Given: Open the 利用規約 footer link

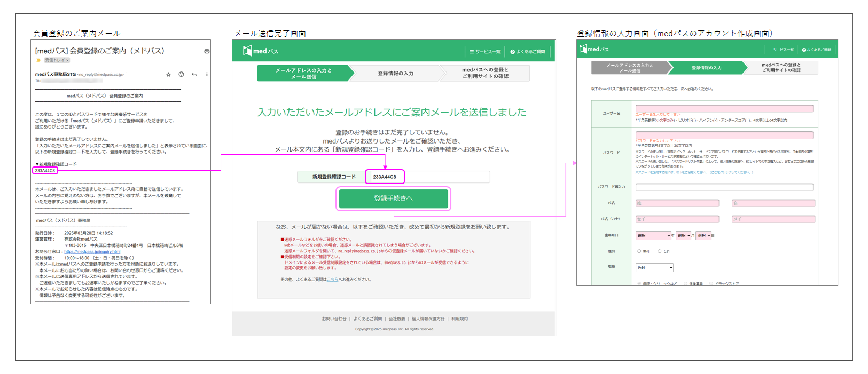Looking at the screenshot, I should pyautogui.click(x=459, y=319).
